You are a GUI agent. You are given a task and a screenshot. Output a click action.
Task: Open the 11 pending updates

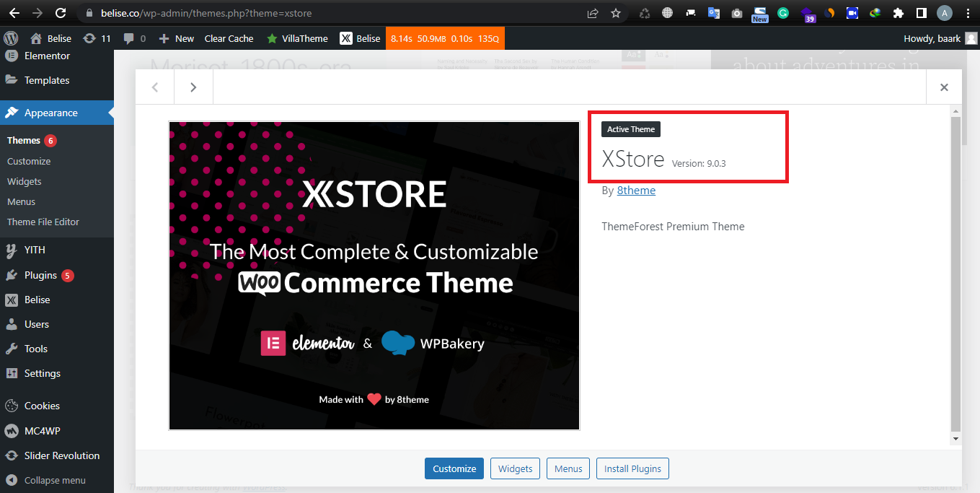[97, 38]
